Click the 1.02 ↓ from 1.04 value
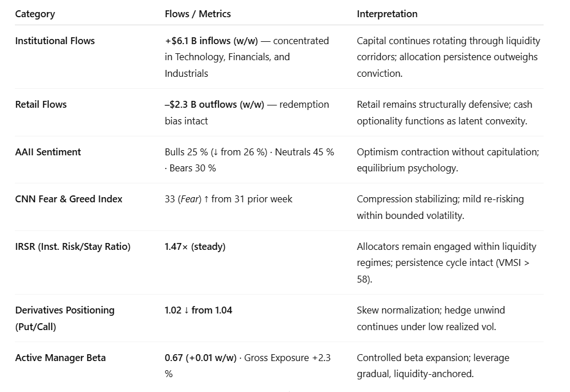570x392 pixels. click(198, 310)
